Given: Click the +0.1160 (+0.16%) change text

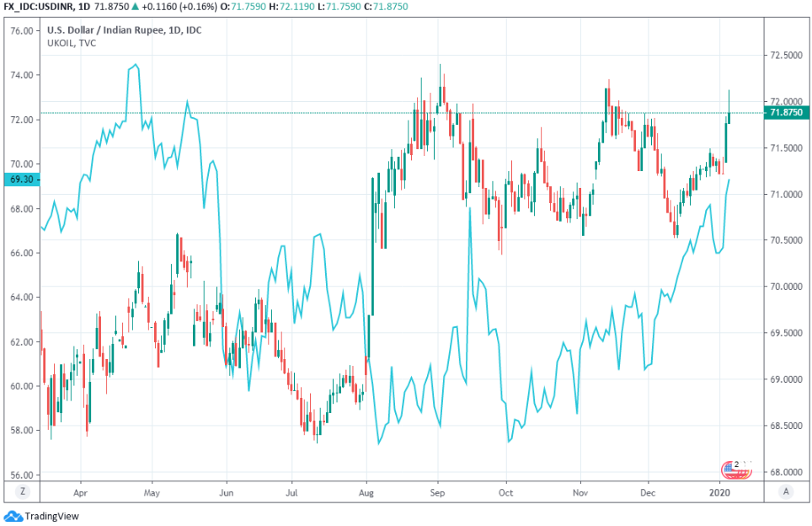Looking at the screenshot, I should pyautogui.click(x=179, y=7).
